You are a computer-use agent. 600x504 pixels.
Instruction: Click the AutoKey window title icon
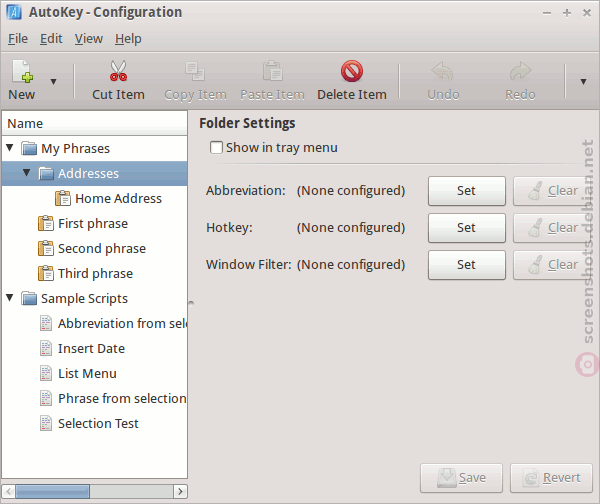(x=15, y=12)
